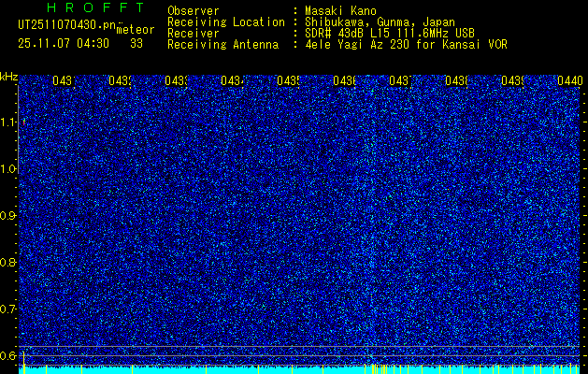Screen dimensions: 588x374
Task: Click the 0437 time marker
Action: (x=400, y=80)
